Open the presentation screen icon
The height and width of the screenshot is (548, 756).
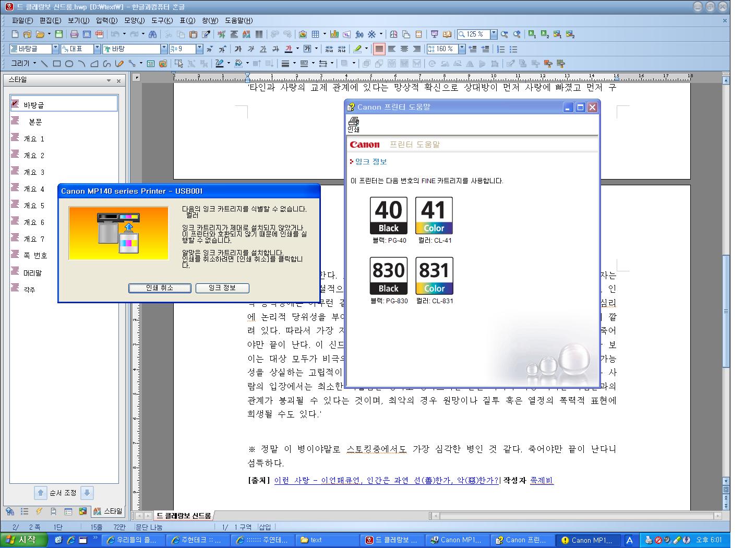435,34
